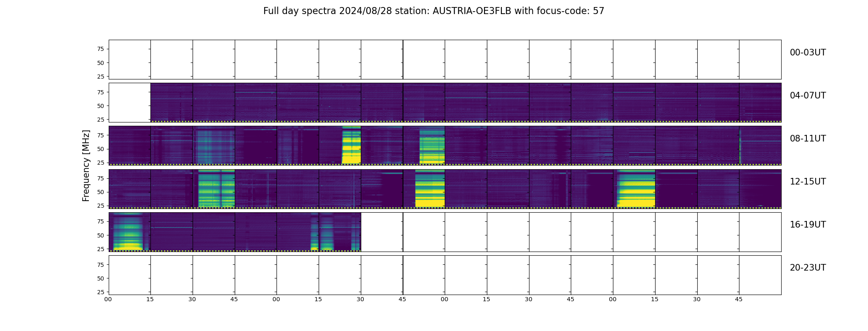The width and height of the screenshot is (868, 331).
Task: Click the bright burst before 14:00 in the 12-15UT row
Action: click(430, 189)
